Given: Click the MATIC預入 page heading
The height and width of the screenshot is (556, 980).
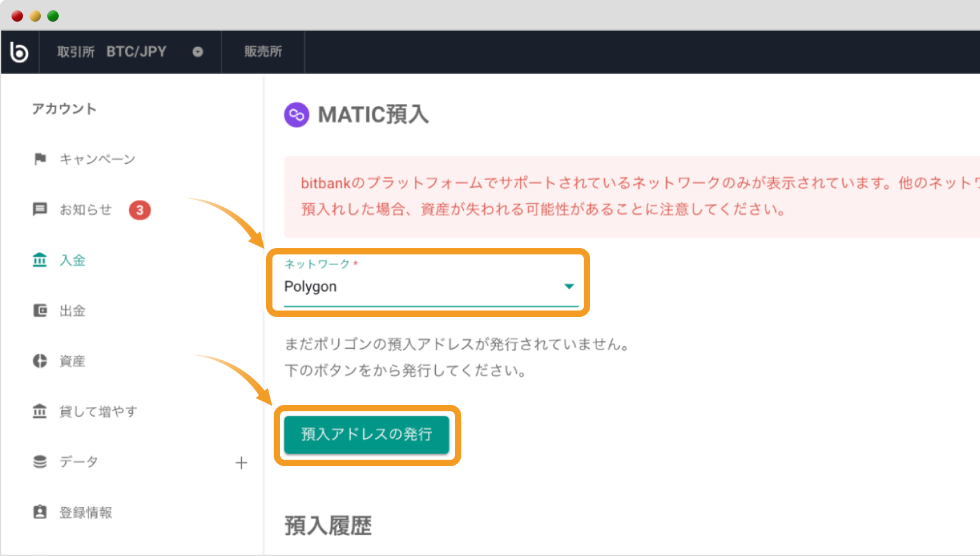Looking at the screenshot, I should pos(373,115).
